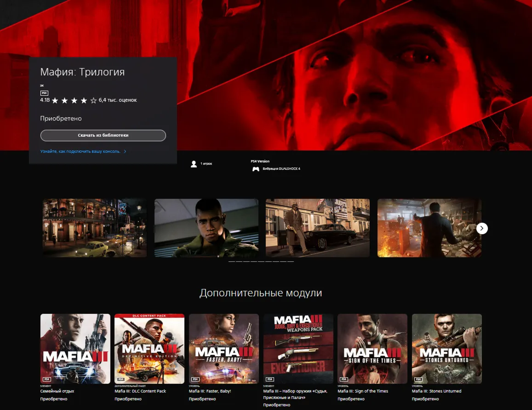Viewport: 532px width, 410px height.
Task: Click 'Приобретено' under Семейный отдых
Action: tap(54, 399)
